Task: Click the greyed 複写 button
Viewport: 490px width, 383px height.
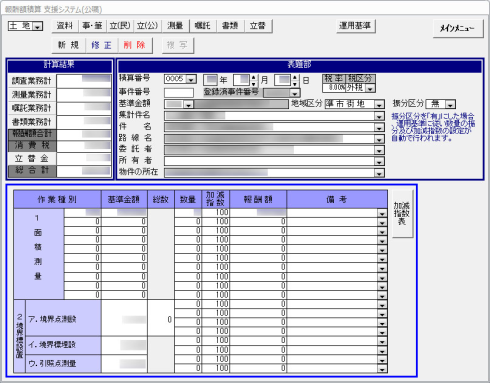Action: point(177,45)
